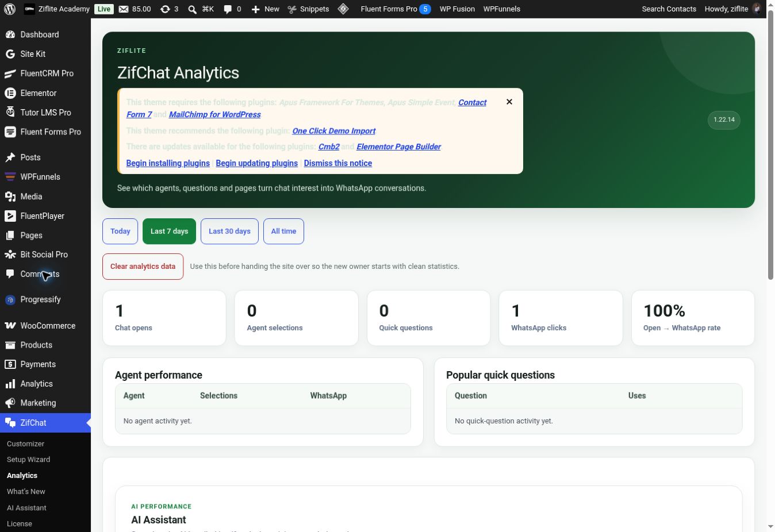Select Last 30 days range
This screenshot has width=775, height=532.
(229, 232)
